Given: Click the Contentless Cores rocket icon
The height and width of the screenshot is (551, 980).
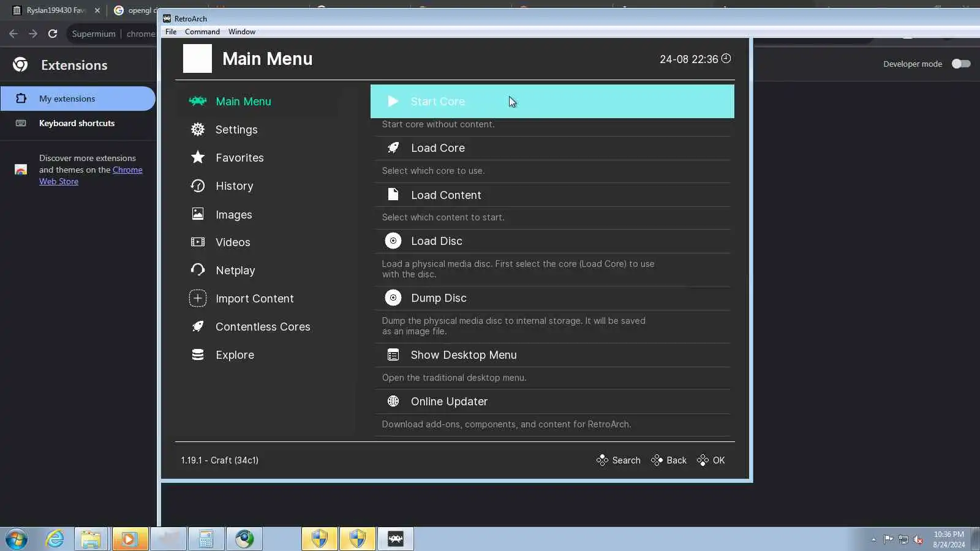Looking at the screenshot, I should point(198,326).
